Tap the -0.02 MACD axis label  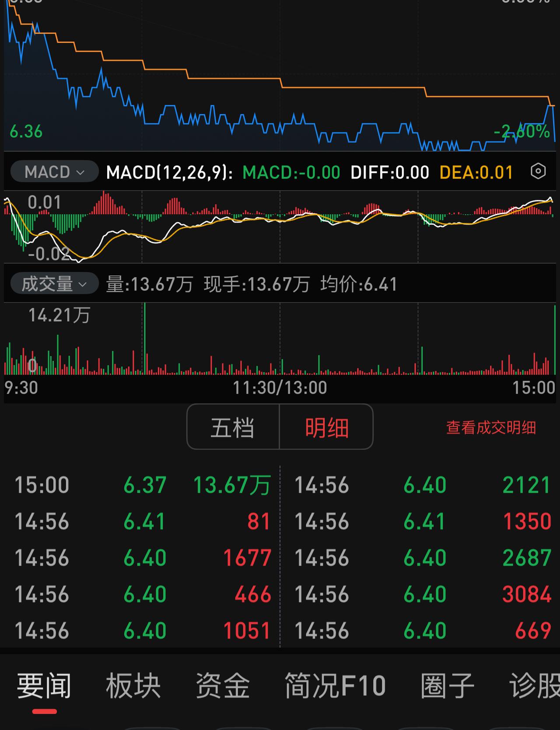(48, 253)
